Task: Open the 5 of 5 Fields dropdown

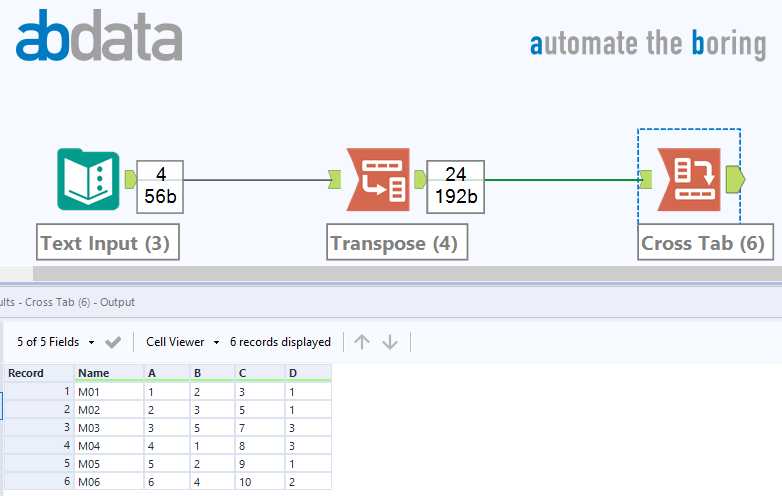Action: (x=55, y=342)
